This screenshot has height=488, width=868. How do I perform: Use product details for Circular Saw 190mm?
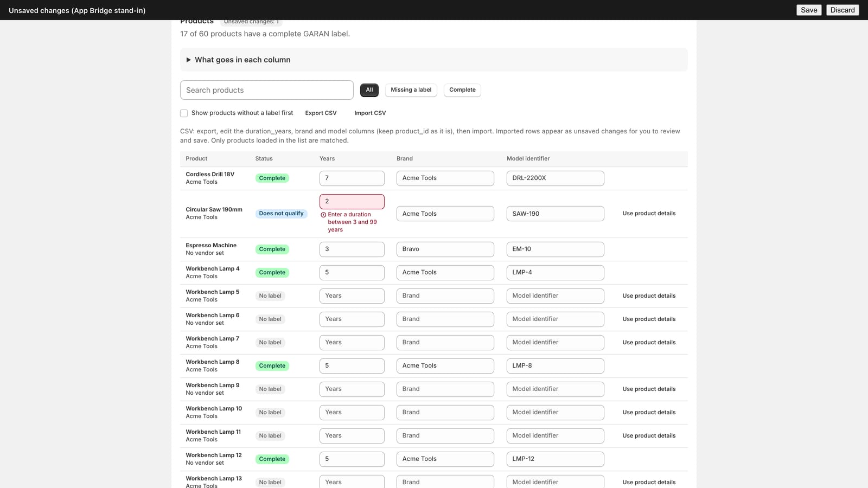point(649,214)
